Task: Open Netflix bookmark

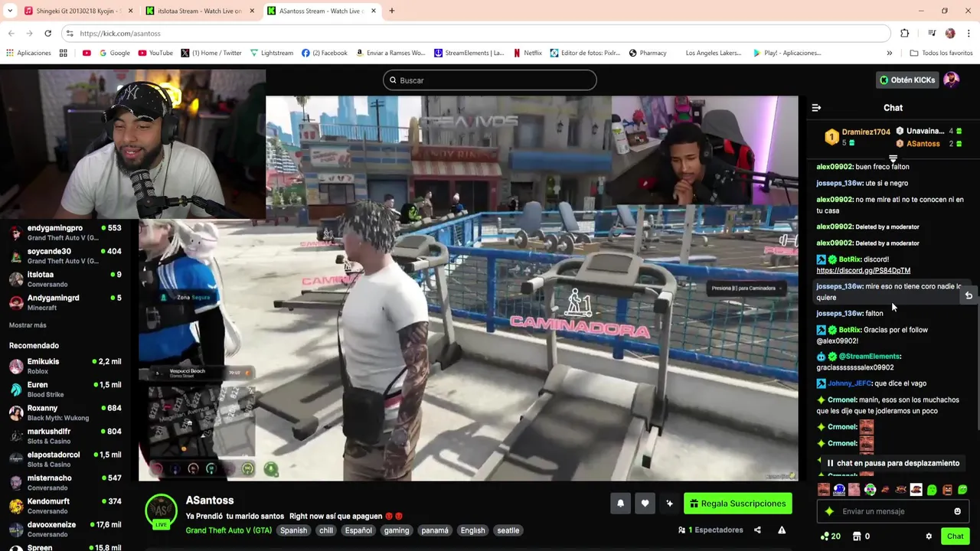Action: coord(528,53)
